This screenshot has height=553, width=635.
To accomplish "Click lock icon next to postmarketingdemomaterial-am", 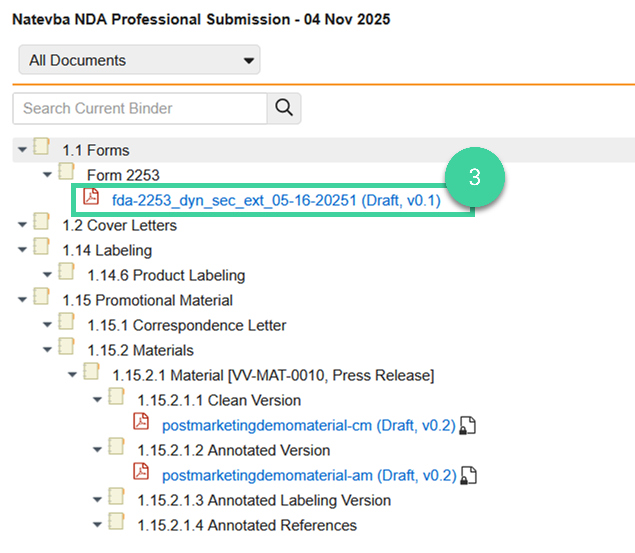I will pyautogui.click(x=467, y=476).
